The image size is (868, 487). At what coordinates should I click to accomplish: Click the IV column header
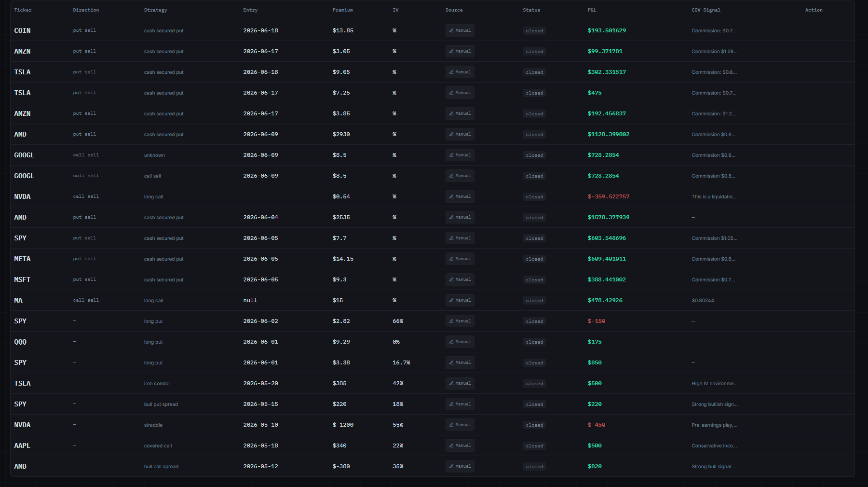[x=395, y=10]
